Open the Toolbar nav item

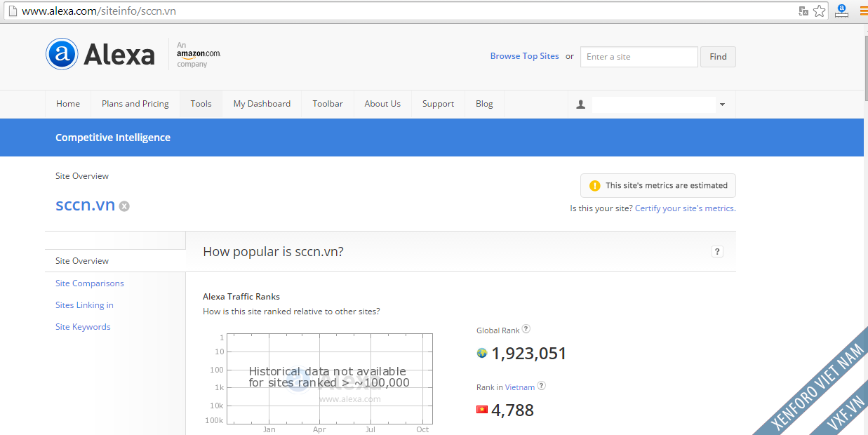[328, 104]
